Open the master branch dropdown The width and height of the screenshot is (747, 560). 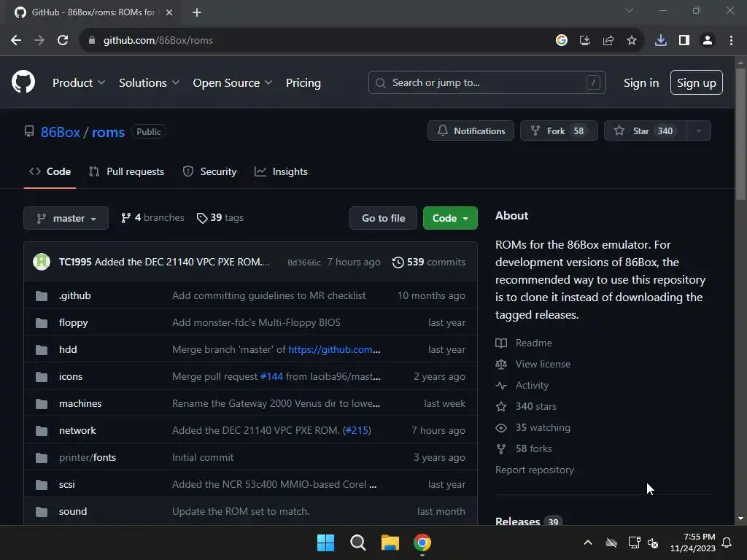tap(66, 218)
